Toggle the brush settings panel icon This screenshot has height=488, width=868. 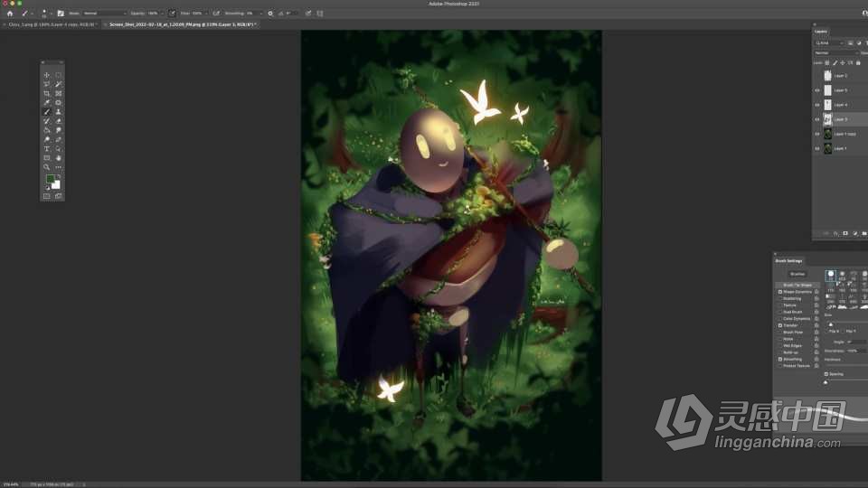click(61, 14)
